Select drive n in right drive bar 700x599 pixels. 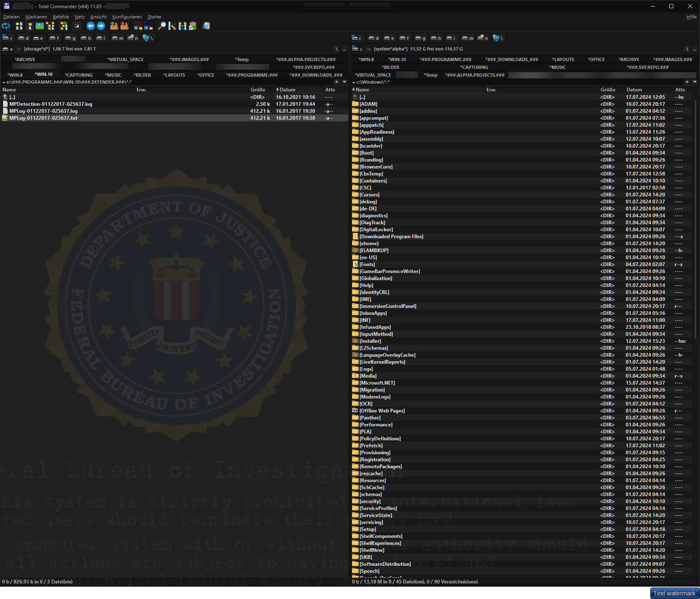tap(483, 38)
